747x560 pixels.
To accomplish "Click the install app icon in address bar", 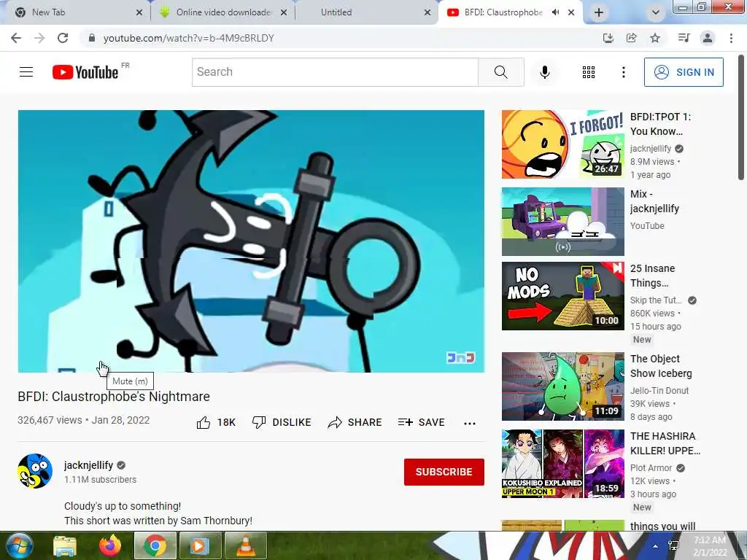I will (608, 38).
